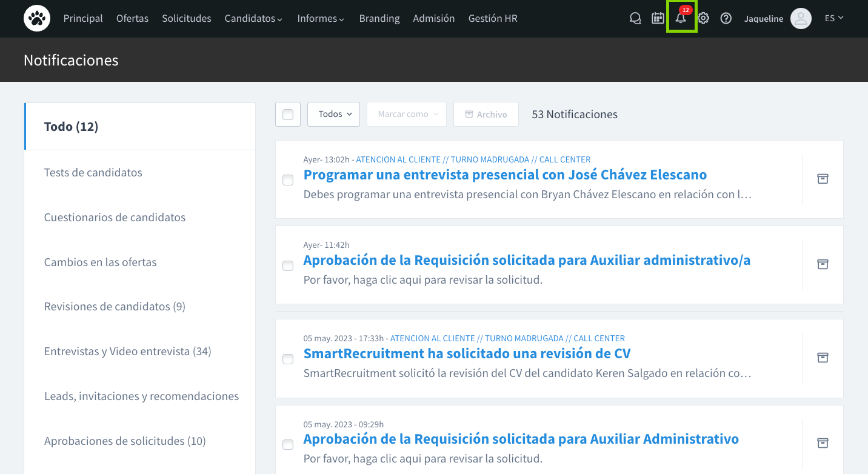
Task: Open the entrevista presencial con José Chávez notification
Action: 505,175
